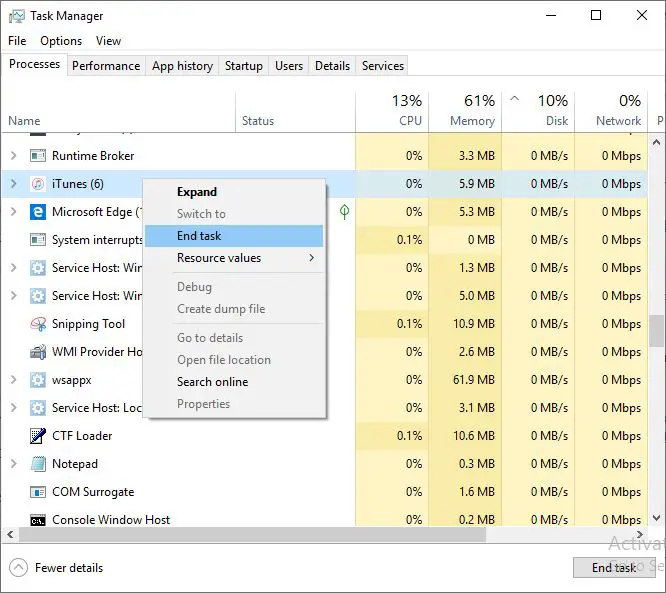666x593 pixels.
Task: Click the CTF Loader pen icon
Action: [x=38, y=436]
